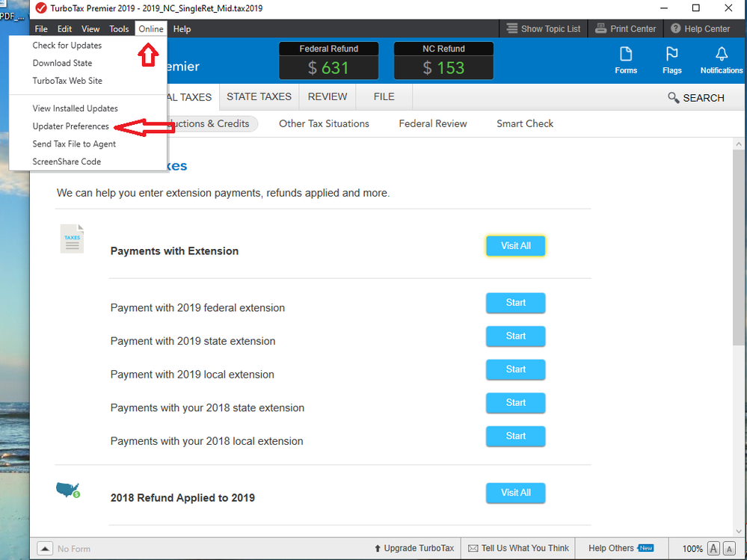This screenshot has height=560, width=747.
Task: Open the File menu
Action: point(41,29)
